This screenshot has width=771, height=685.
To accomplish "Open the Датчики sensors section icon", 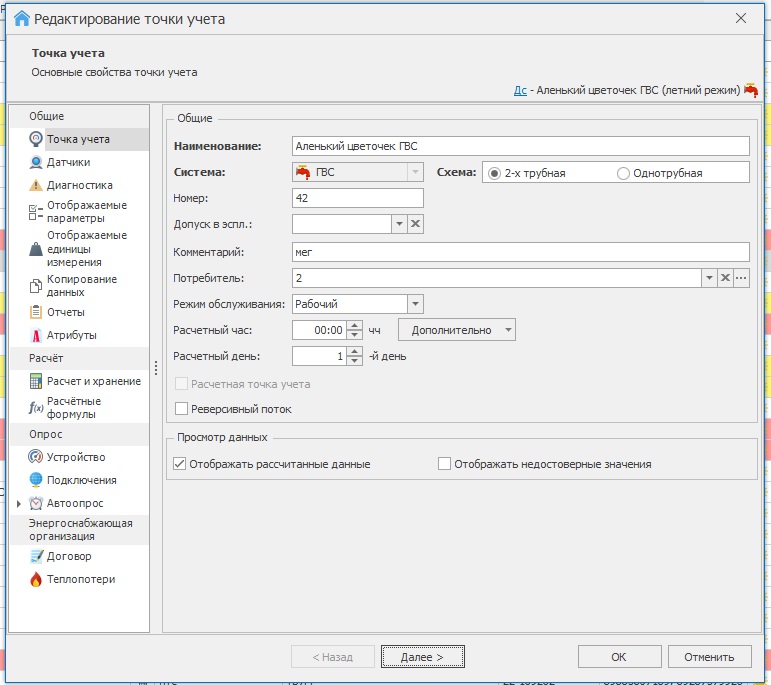I will pyautogui.click(x=35, y=162).
